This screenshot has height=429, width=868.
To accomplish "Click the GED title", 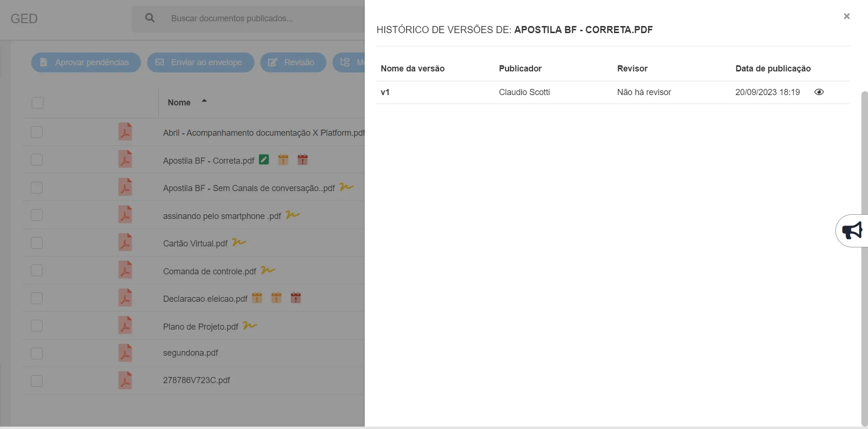I will 24,18.
